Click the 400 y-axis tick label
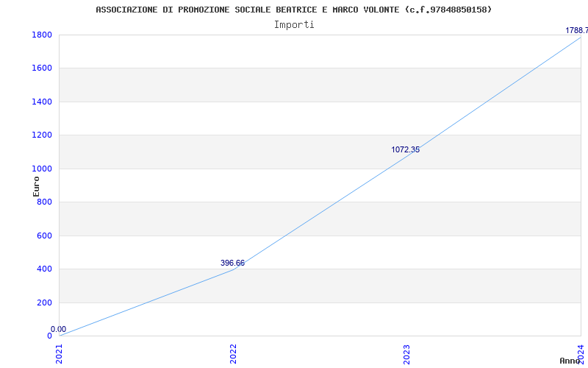 coord(45,269)
